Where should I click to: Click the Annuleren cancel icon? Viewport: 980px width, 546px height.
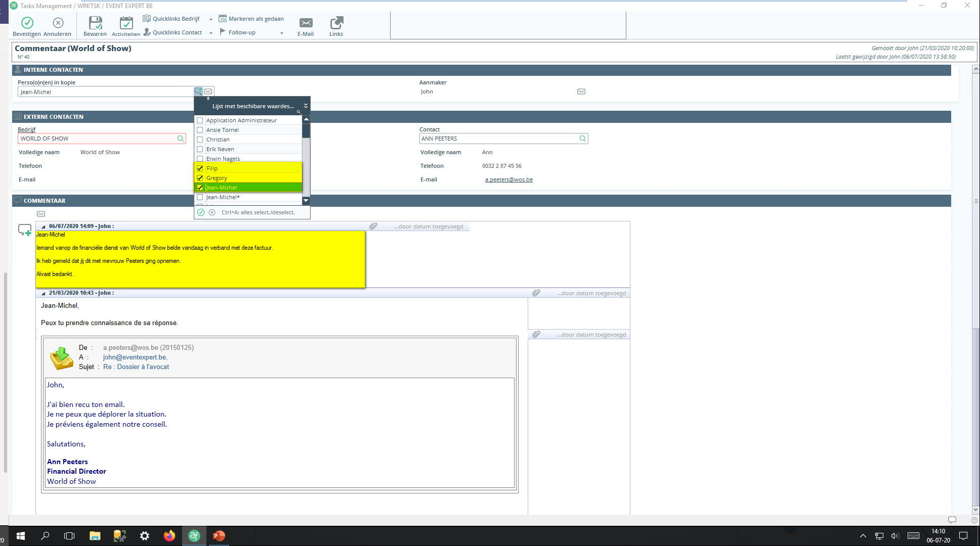58,23
